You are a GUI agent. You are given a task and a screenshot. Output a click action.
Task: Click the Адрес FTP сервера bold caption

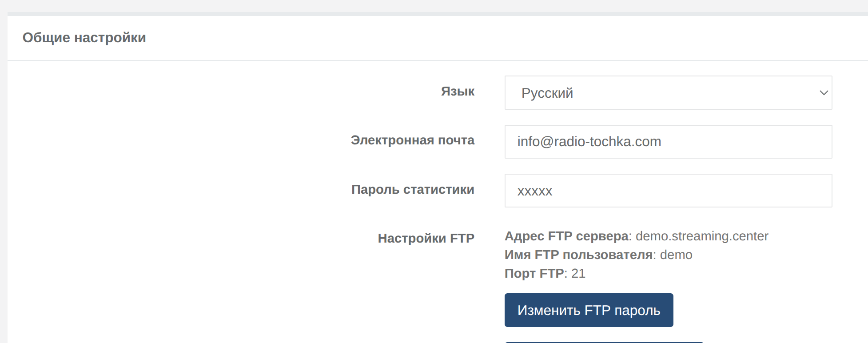tap(566, 236)
